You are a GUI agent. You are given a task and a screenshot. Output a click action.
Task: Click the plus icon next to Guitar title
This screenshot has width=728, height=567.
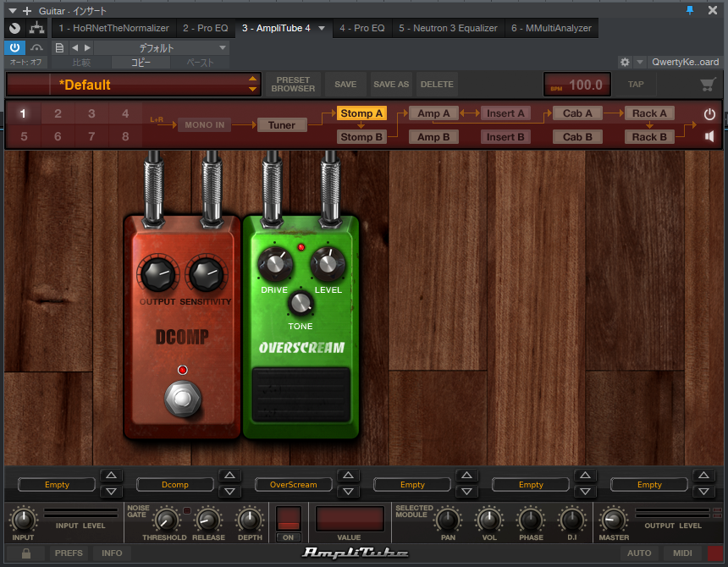coord(27,11)
